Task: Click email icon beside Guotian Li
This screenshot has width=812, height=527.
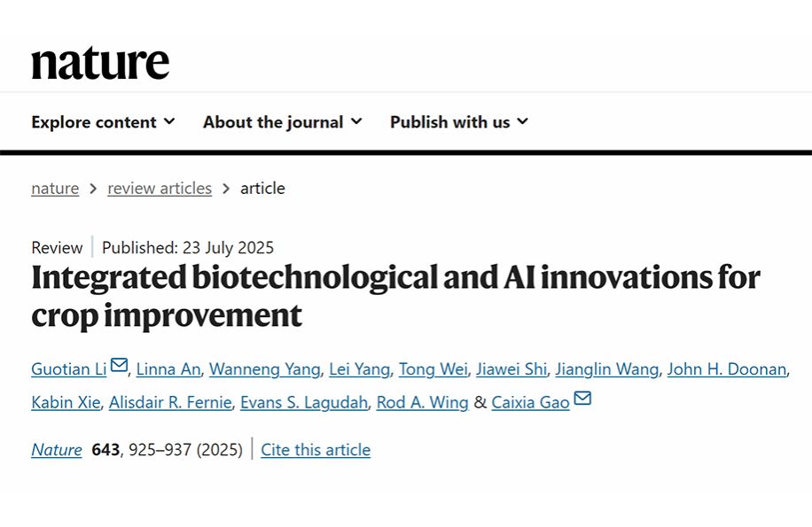Action: (x=119, y=366)
